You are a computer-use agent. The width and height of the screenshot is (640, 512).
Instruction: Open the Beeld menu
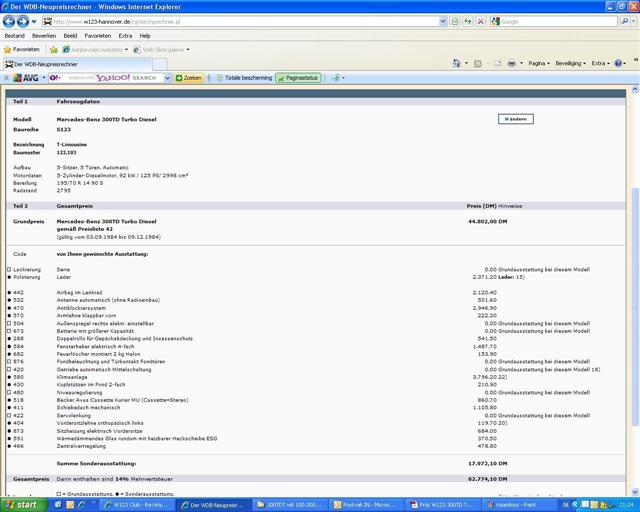pyautogui.click(x=70, y=36)
